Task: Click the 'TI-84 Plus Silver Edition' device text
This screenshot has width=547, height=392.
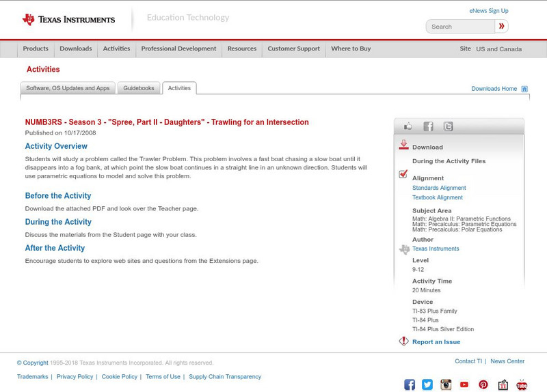Action: pyautogui.click(x=443, y=329)
